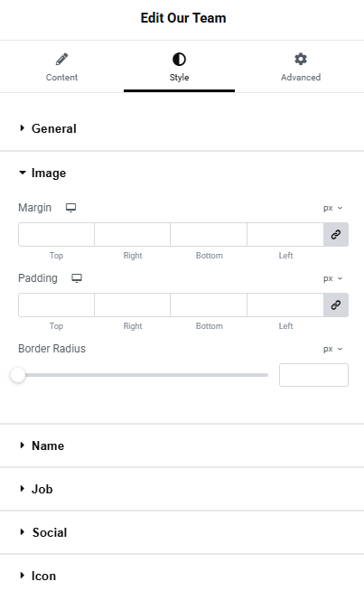Expand the Job section
This screenshot has height=591, width=364.
coord(36,489)
